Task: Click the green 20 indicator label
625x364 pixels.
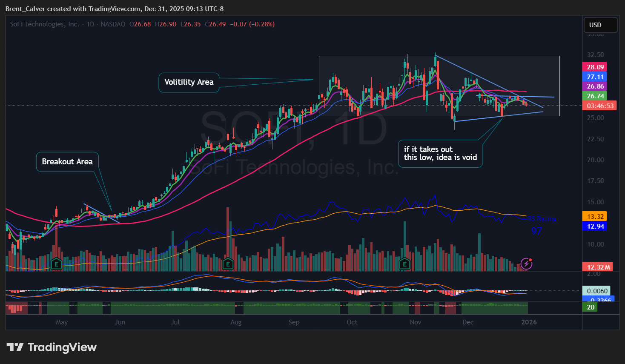Action: 590,307
